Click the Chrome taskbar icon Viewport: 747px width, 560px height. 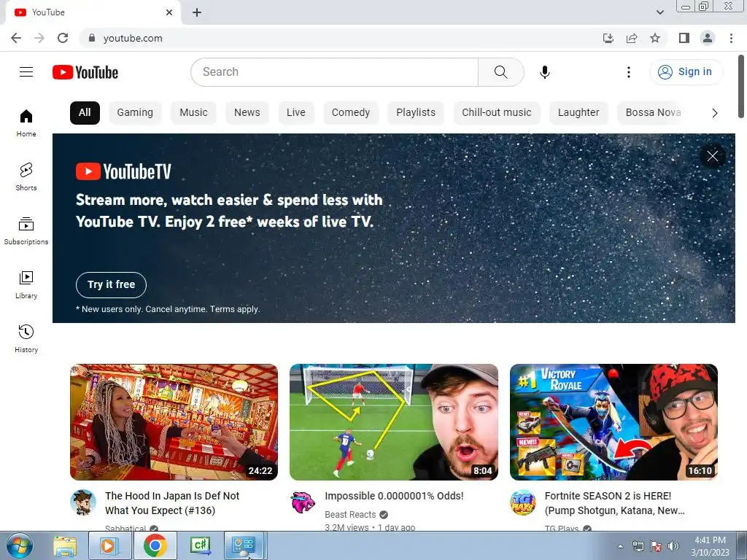(x=155, y=545)
